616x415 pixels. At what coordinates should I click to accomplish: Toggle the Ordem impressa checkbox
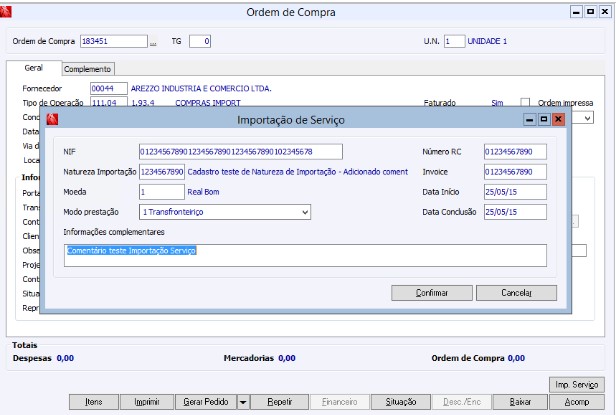pos(525,103)
